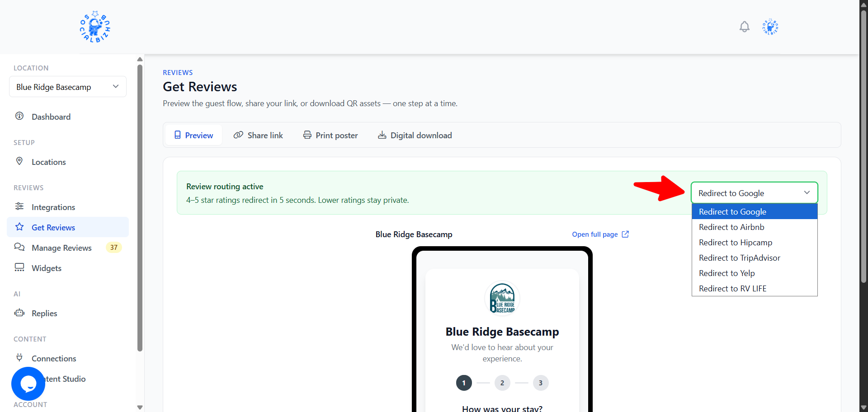
Task: Click the Digital download tray icon
Action: [x=382, y=135]
